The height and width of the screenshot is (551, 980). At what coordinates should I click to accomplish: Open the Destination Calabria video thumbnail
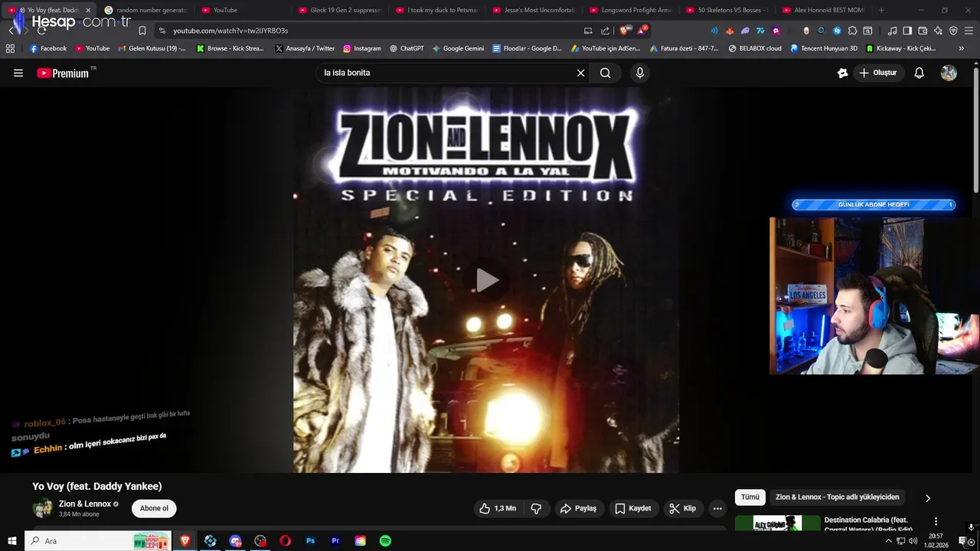coord(777,524)
